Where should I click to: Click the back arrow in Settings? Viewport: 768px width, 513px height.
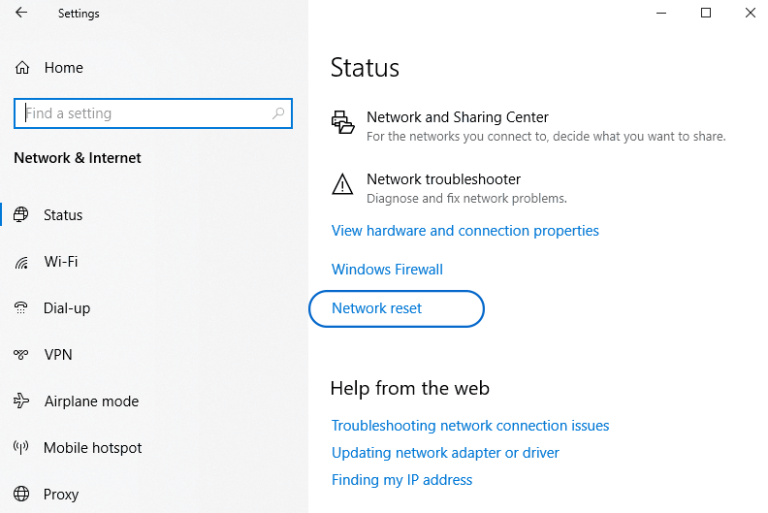21,14
